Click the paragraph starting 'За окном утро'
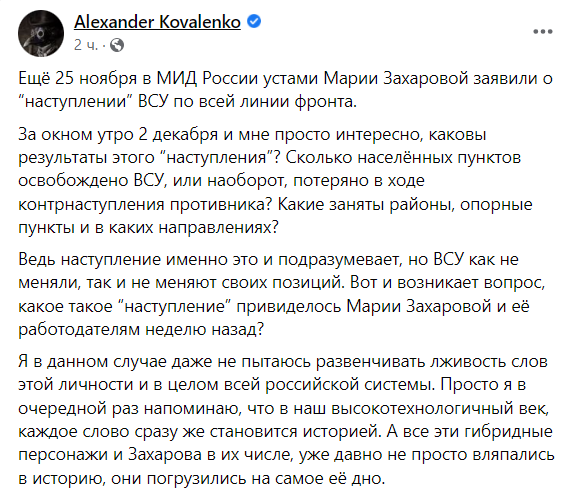 (275, 181)
